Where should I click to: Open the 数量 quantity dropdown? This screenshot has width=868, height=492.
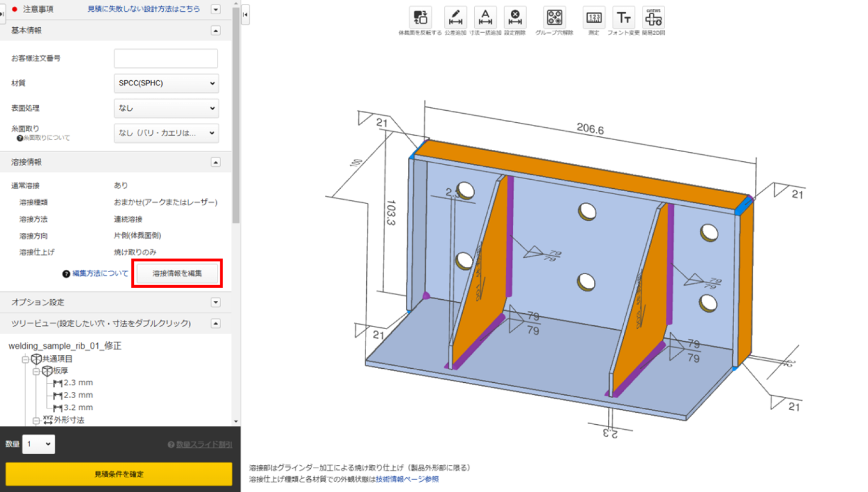tap(38, 444)
